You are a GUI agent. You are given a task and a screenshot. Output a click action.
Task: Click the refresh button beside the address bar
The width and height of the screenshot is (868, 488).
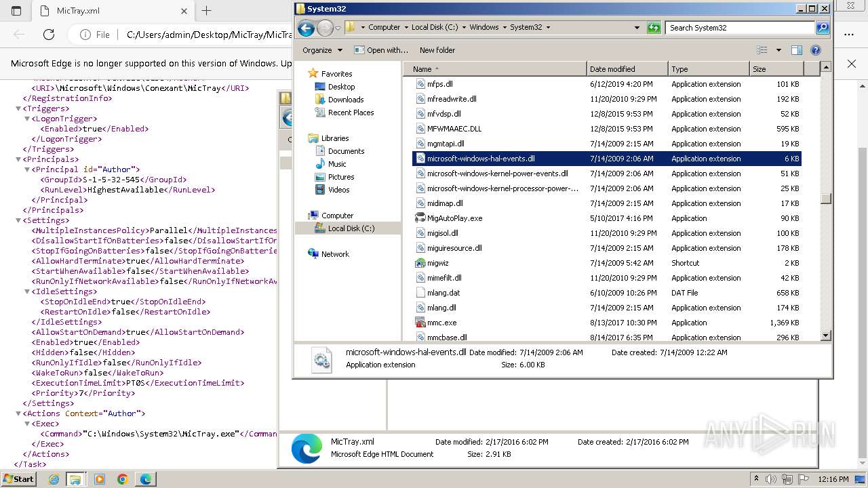pos(654,28)
